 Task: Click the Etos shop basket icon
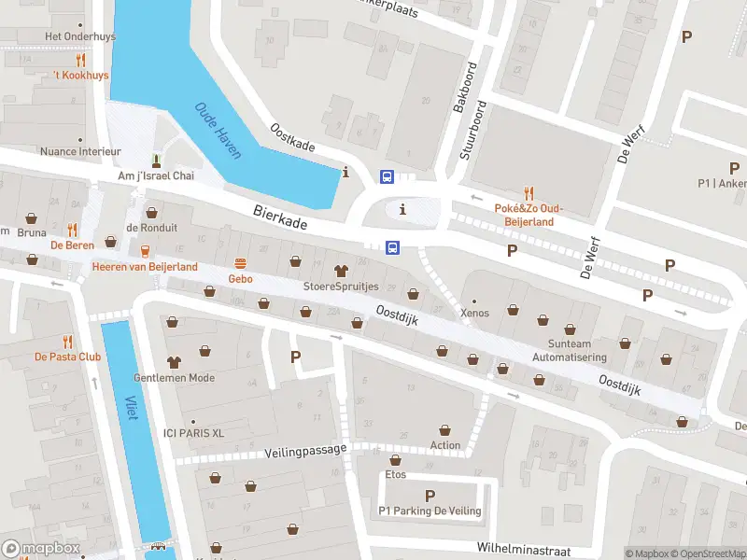tap(395, 460)
